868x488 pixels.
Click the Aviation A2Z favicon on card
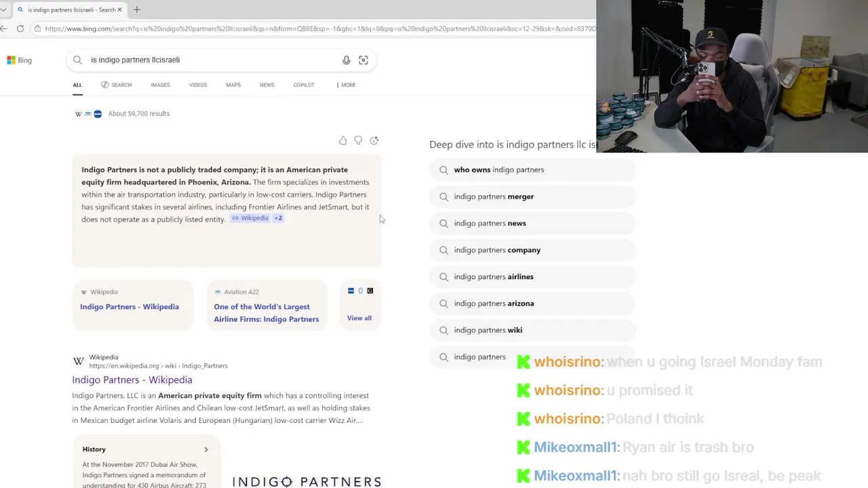(218, 292)
